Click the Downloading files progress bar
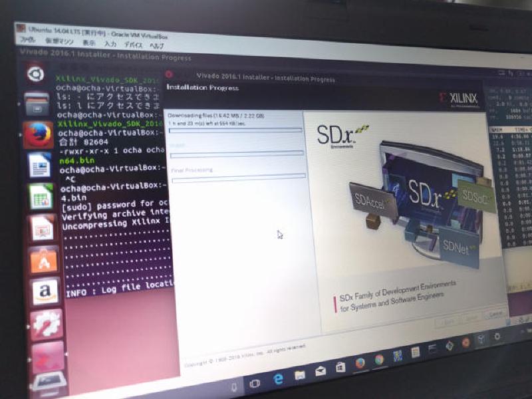The height and width of the screenshot is (399, 532). click(235, 131)
